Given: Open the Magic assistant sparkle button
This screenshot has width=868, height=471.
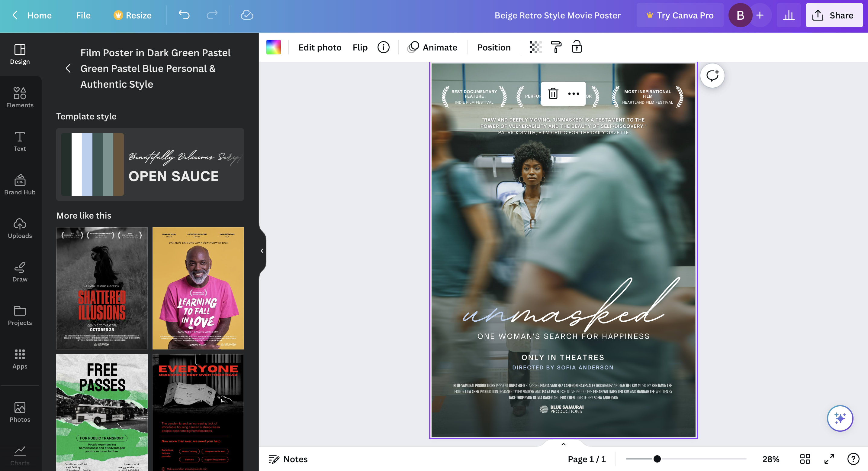Looking at the screenshot, I should 840,418.
